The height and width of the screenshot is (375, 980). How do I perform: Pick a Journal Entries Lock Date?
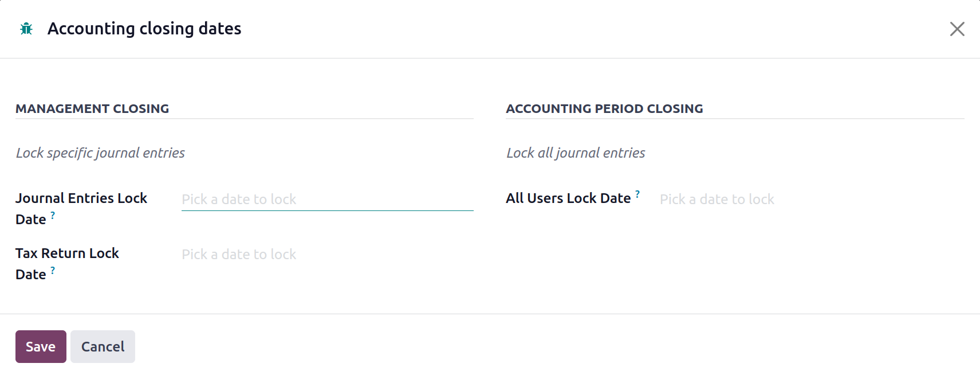[x=326, y=200]
